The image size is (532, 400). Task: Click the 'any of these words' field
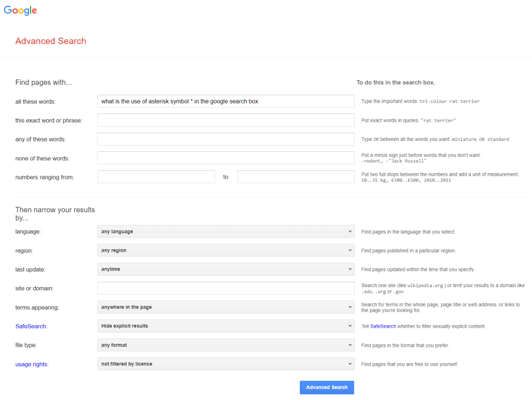[226, 139]
